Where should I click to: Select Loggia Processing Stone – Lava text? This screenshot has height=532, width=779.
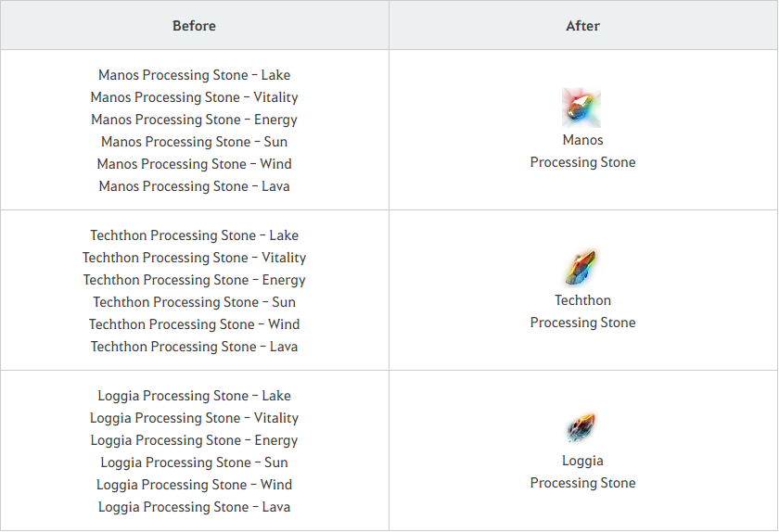194,507
